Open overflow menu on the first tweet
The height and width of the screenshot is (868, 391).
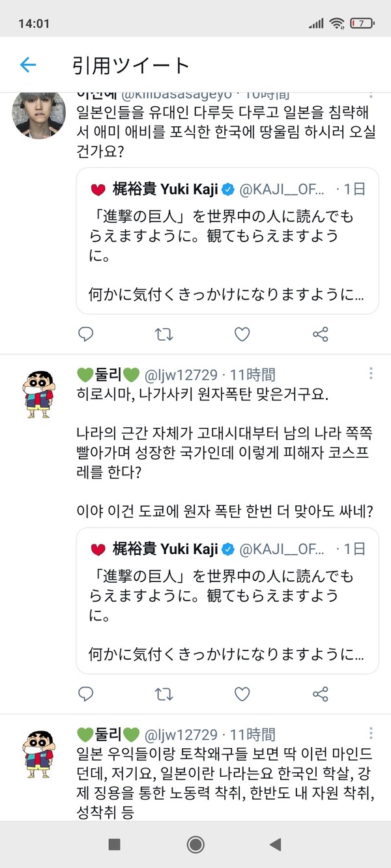pos(371,94)
